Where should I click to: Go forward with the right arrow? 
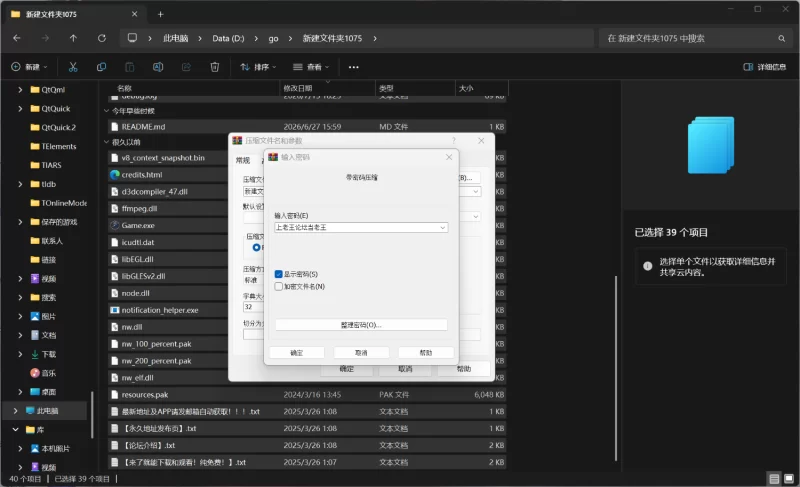(x=45, y=38)
